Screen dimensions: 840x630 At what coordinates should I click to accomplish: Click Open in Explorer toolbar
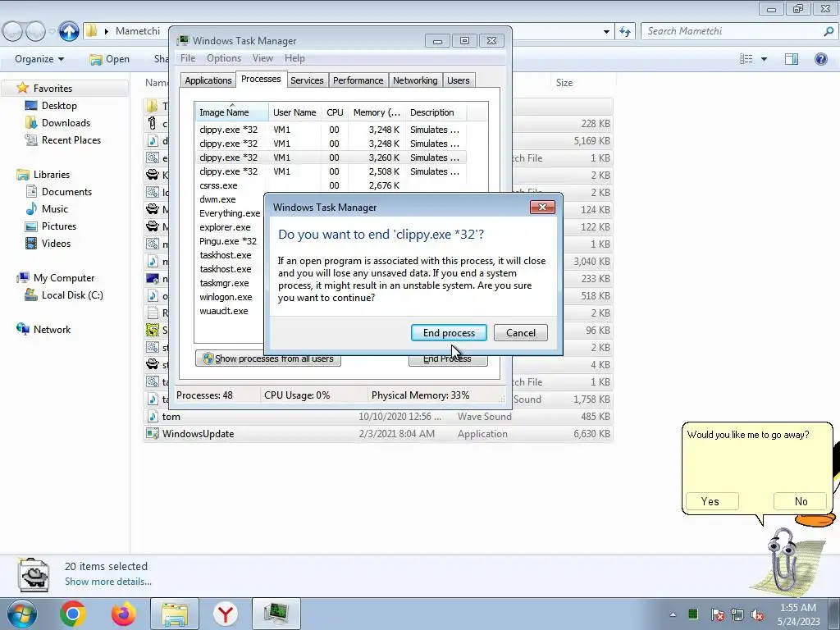109,59
